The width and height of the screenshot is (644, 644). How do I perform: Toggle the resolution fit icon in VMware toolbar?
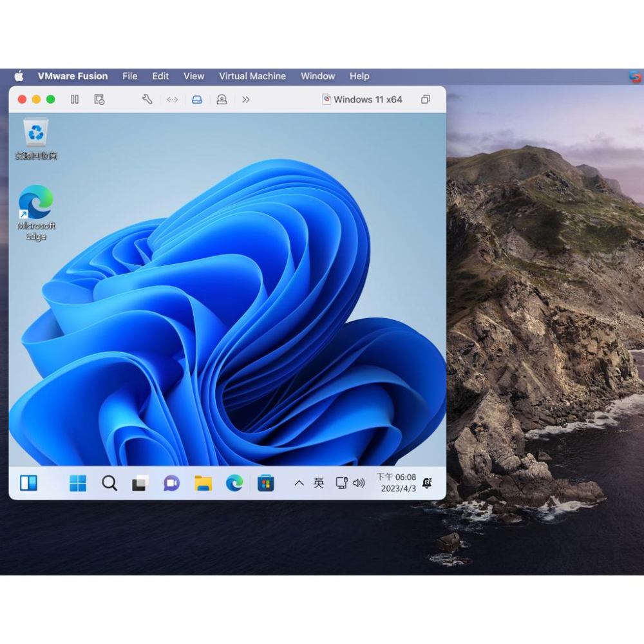click(171, 99)
